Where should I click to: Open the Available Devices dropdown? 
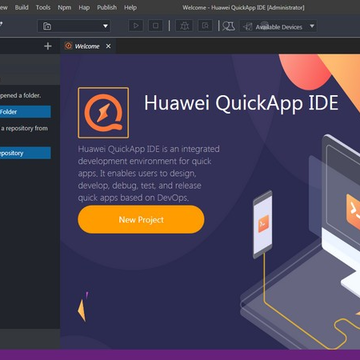click(x=278, y=26)
